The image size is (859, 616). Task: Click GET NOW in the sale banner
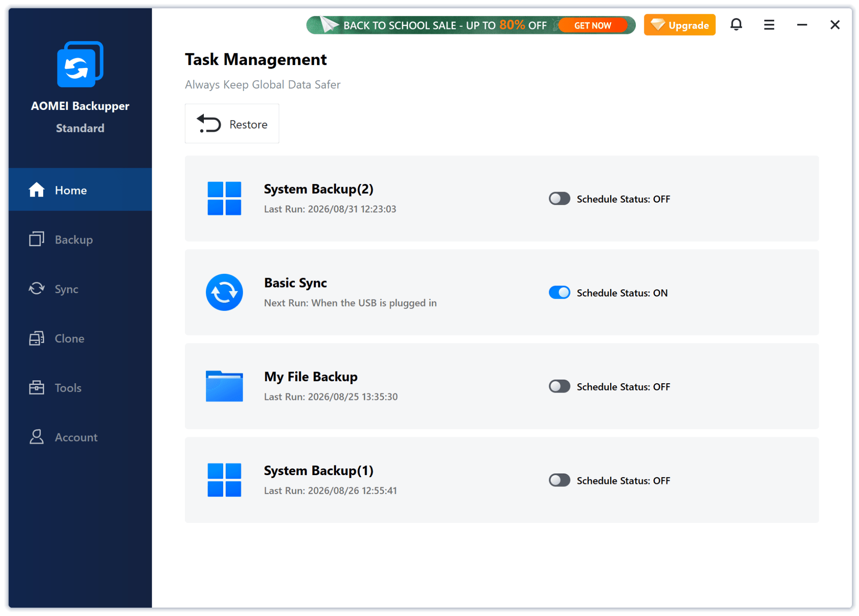pos(592,25)
